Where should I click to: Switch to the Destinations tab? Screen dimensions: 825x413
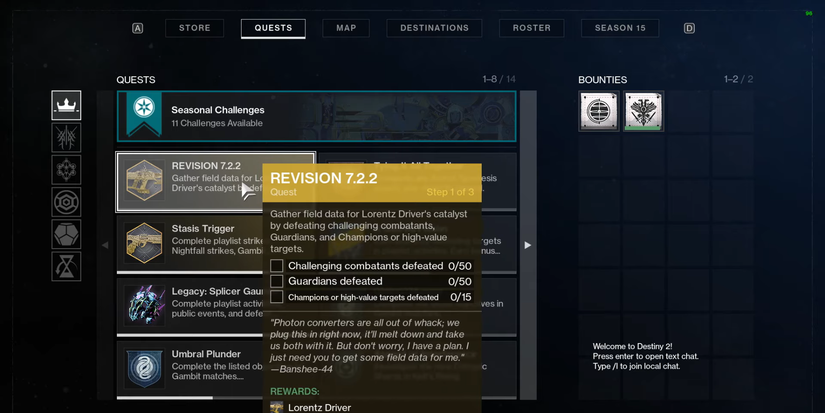coord(434,28)
